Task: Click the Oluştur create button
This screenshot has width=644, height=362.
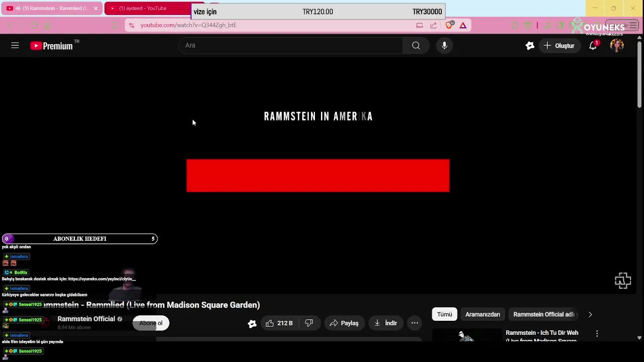Action: coord(559,46)
